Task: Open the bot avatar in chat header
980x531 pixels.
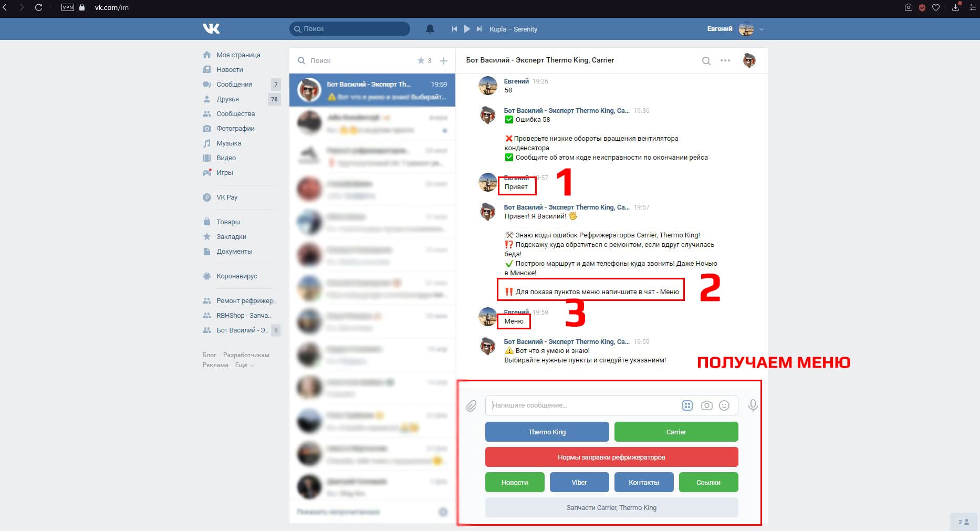Action: [x=749, y=60]
